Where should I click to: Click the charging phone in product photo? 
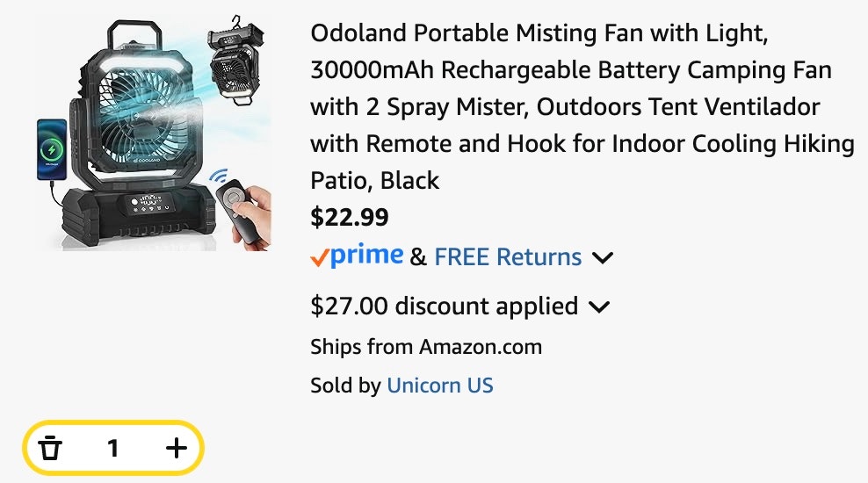(x=52, y=149)
